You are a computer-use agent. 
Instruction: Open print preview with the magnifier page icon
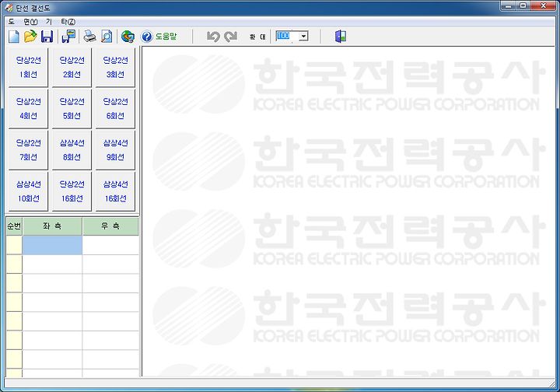[x=107, y=37]
